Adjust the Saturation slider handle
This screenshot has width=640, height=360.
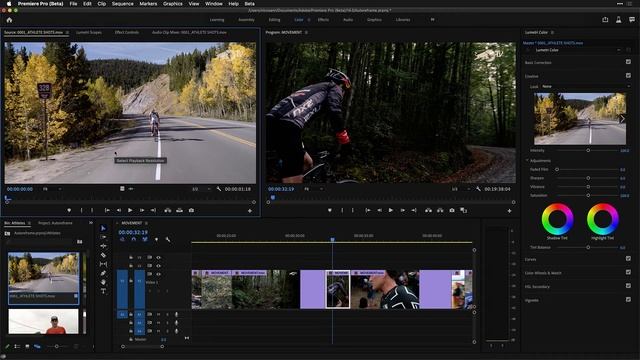[x=588, y=196]
